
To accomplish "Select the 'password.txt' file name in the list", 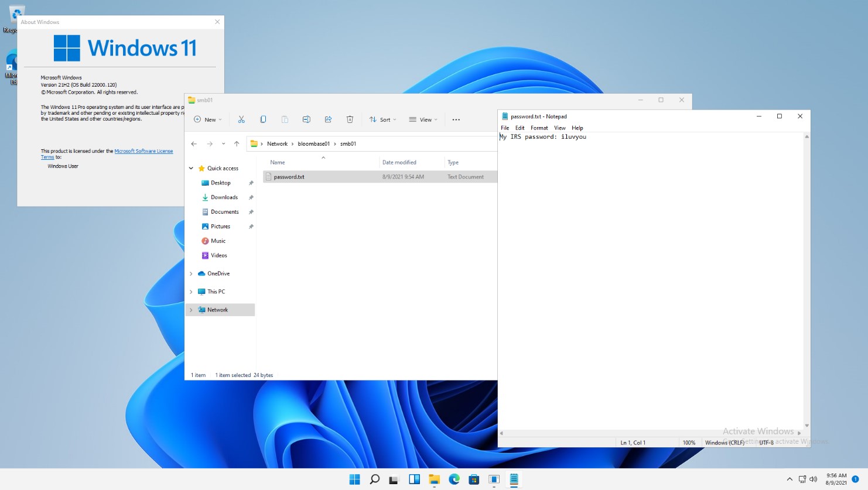I will 289,177.
